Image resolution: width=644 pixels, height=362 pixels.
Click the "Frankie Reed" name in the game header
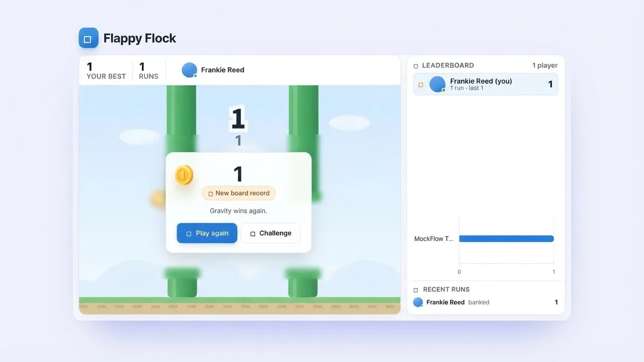(222, 70)
